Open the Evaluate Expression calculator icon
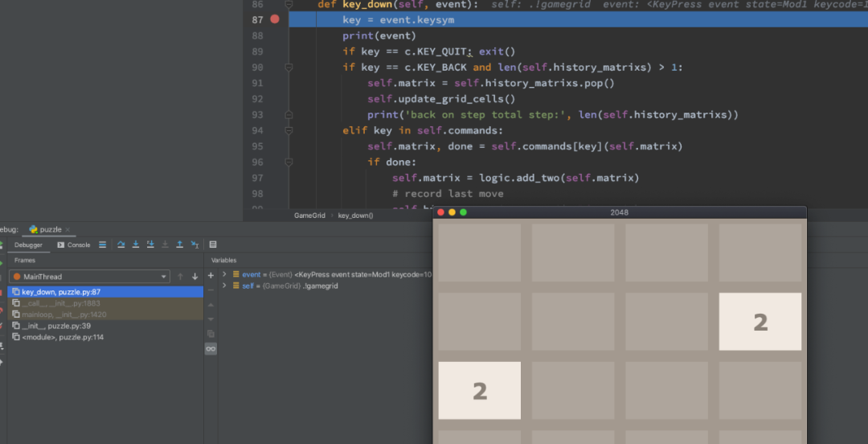 213,245
